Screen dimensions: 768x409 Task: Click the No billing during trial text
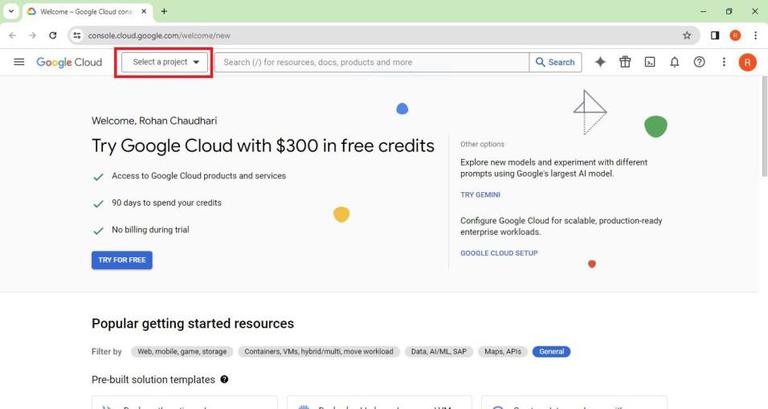point(150,229)
